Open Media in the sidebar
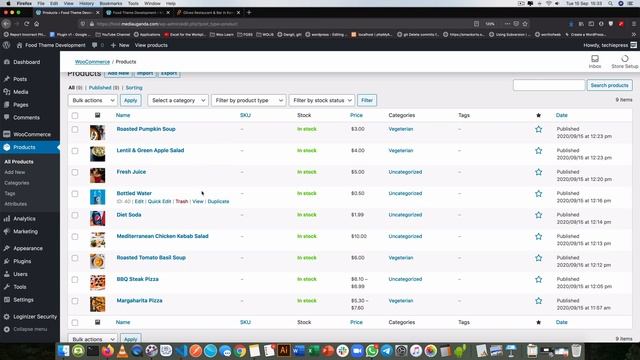The width and height of the screenshot is (640, 360). click(20, 92)
